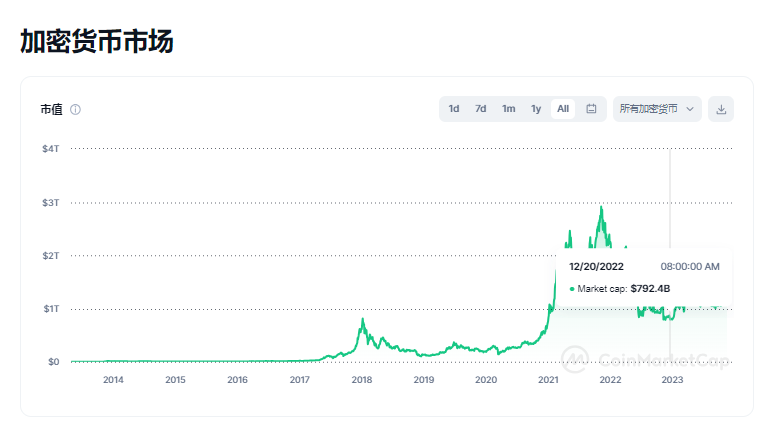Image resolution: width=765 pixels, height=432 pixels.
Task: Open the calendar date range picker
Action: click(591, 109)
